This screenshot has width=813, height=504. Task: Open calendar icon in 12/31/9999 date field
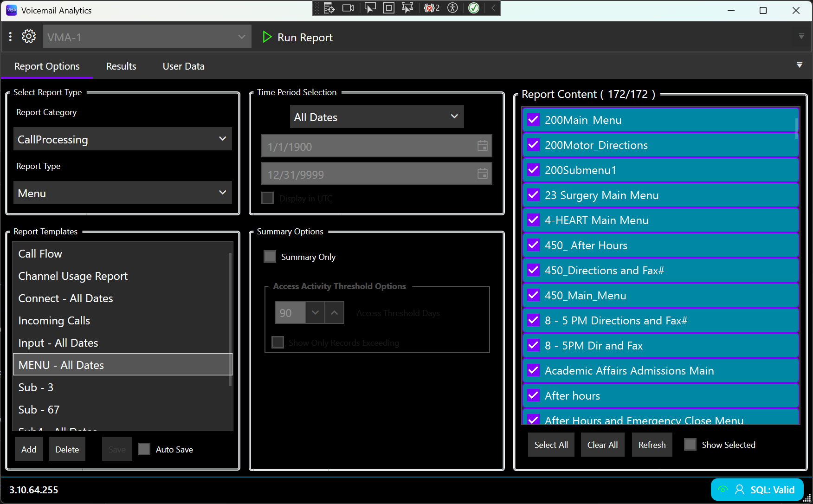[x=483, y=174]
